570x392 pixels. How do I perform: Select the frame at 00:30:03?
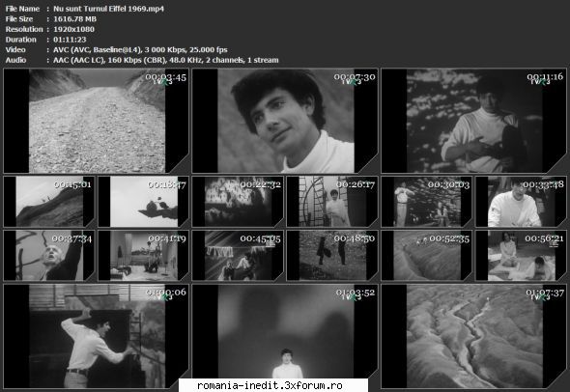(427, 202)
